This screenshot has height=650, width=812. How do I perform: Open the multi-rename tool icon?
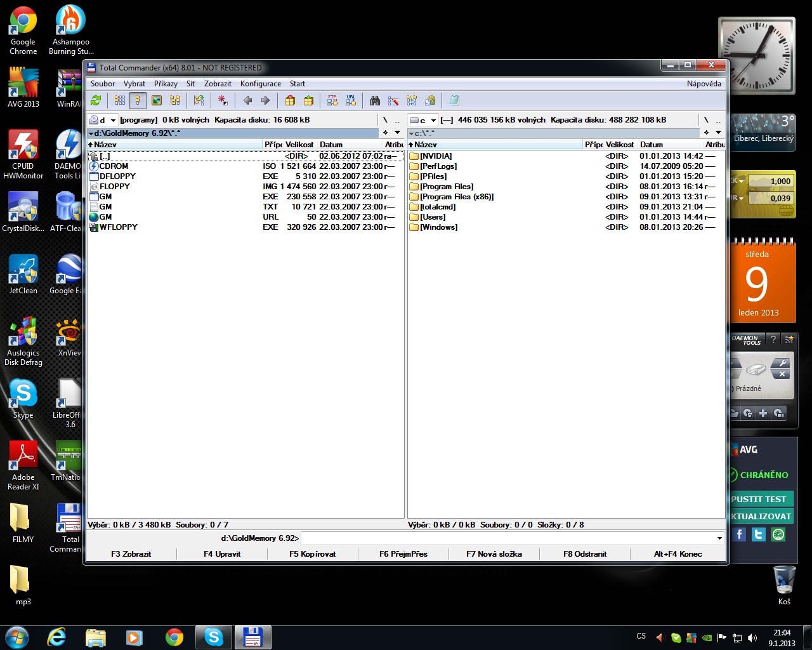click(393, 100)
